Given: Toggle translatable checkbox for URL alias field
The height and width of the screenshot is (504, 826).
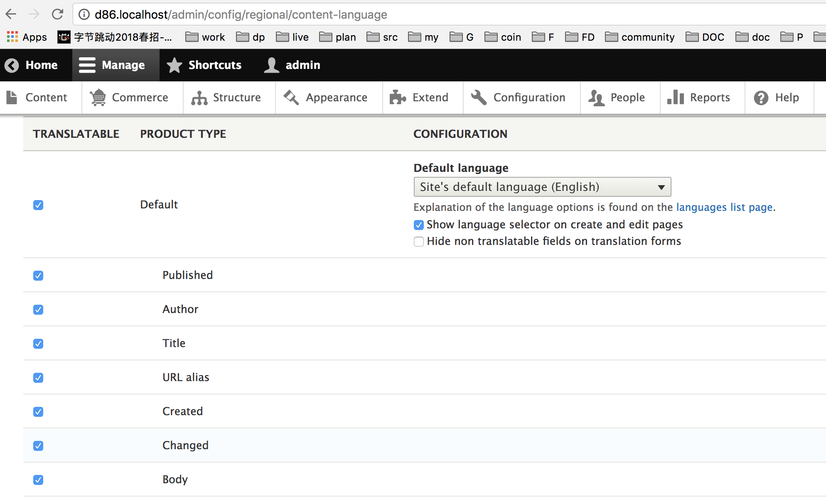Looking at the screenshot, I should [38, 377].
